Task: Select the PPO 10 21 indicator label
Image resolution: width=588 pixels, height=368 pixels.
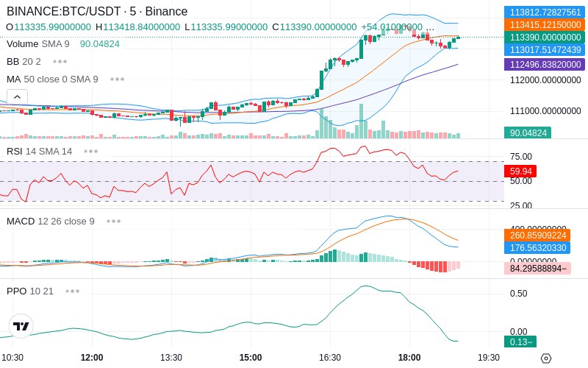Action: tap(30, 291)
